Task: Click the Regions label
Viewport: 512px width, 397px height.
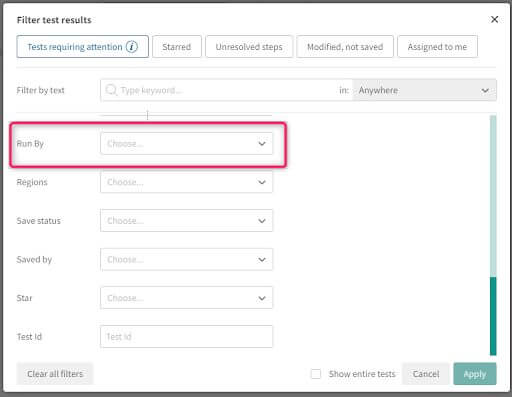Action: point(32,182)
